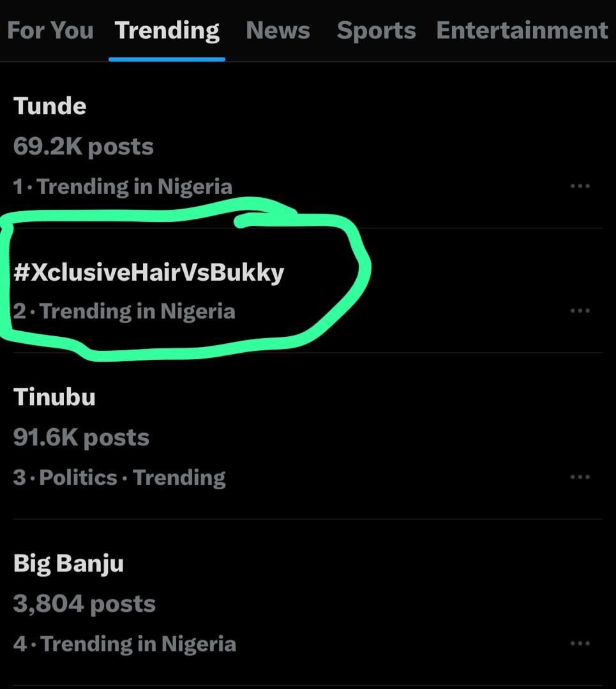This screenshot has height=689, width=616.
Task: Go to the Sports tab
Action: click(x=376, y=31)
